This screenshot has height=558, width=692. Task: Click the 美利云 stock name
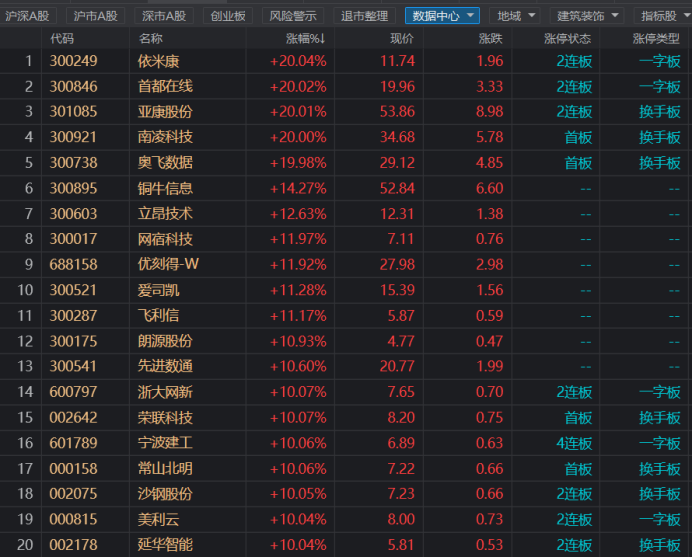coord(158,520)
